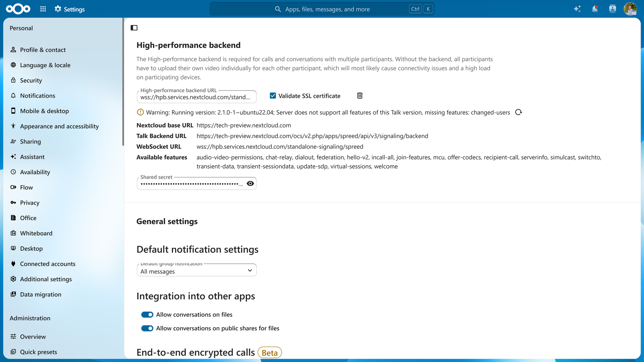Click the WebSocket URL value
This screenshot has width=644, height=362.
click(x=280, y=147)
